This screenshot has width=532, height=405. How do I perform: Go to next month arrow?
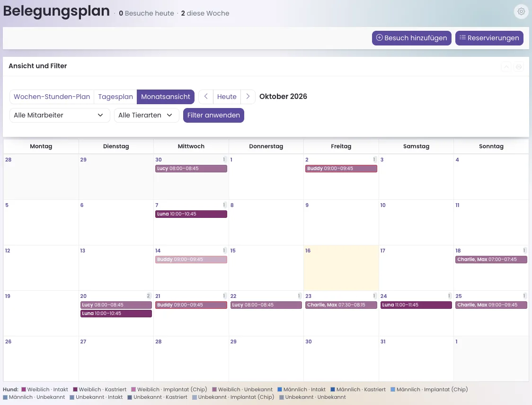pyautogui.click(x=248, y=97)
